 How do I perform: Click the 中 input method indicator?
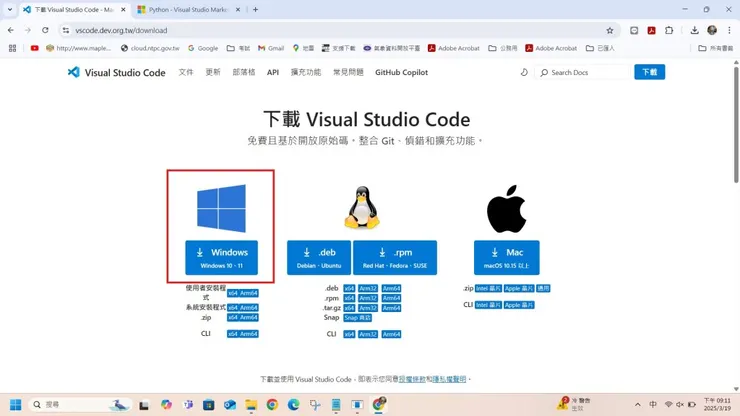pos(653,405)
